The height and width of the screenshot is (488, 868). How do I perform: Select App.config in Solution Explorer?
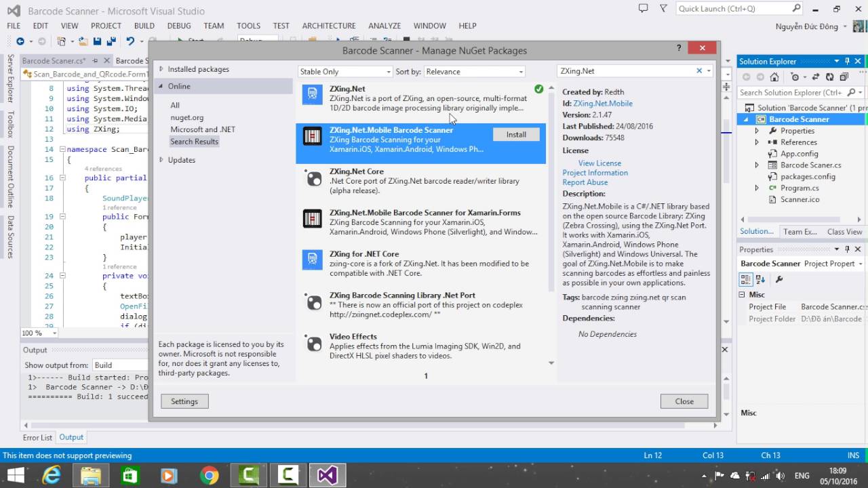coord(799,154)
